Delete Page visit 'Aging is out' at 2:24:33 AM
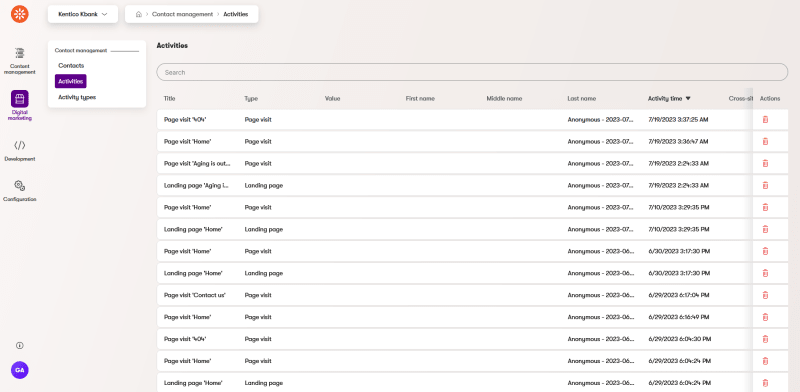800x392 pixels. pyautogui.click(x=765, y=163)
